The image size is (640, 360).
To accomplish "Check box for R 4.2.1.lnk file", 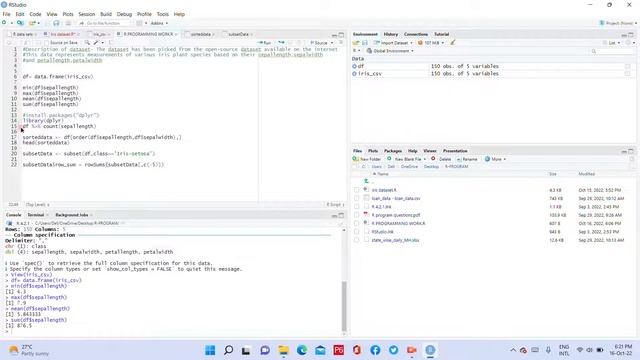I will pyautogui.click(x=356, y=207).
